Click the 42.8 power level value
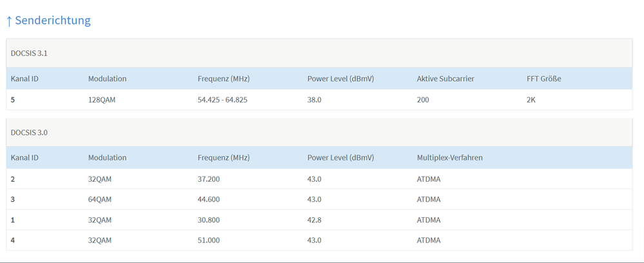The height and width of the screenshot is (263, 644). pyautogui.click(x=314, y=220)
